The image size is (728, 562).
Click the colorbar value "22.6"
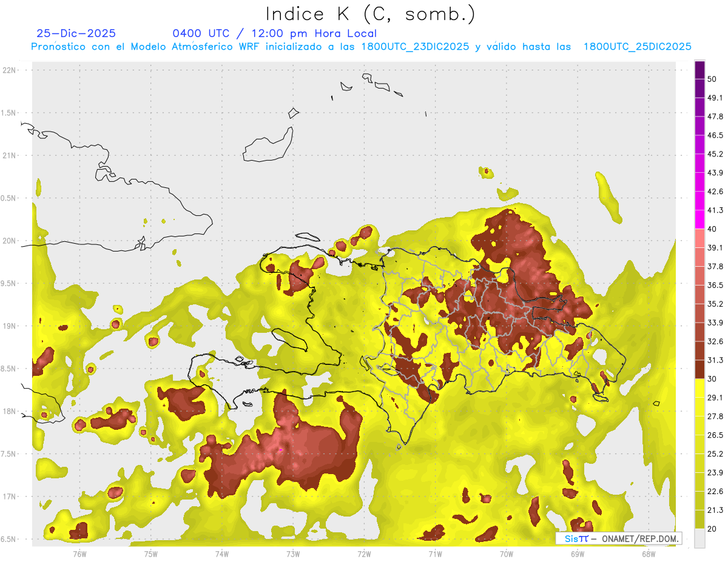click(x=715, y=491)
